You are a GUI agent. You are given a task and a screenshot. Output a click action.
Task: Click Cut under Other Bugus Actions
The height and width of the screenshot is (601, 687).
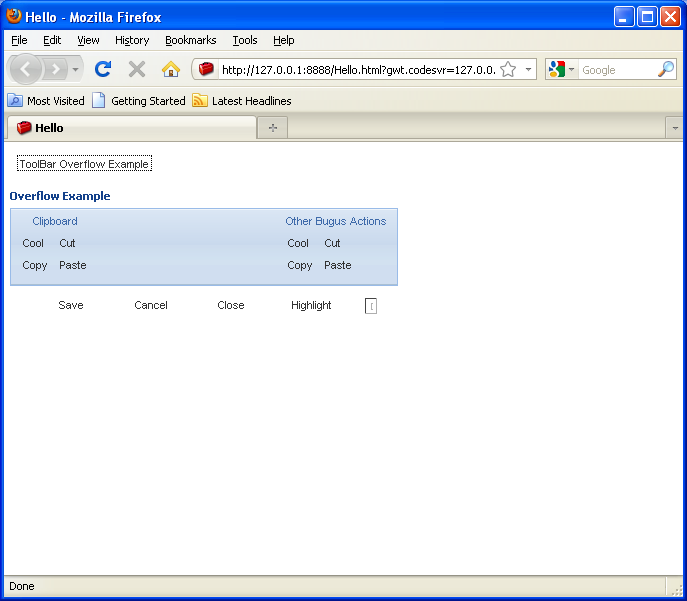pyautogui.click(x=332, y=243)
